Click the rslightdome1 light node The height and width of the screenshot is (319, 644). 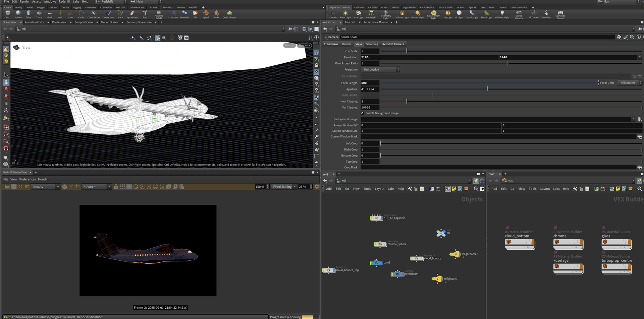click(x=455, y=254)
